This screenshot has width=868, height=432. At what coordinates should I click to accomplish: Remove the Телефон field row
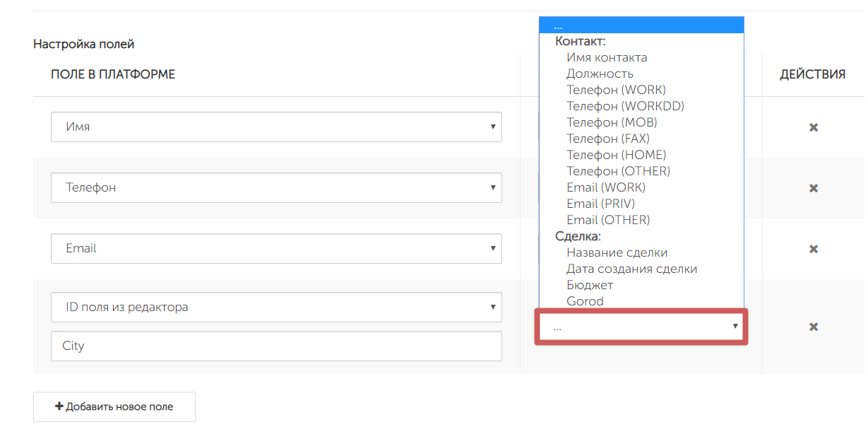click(813, 188)
